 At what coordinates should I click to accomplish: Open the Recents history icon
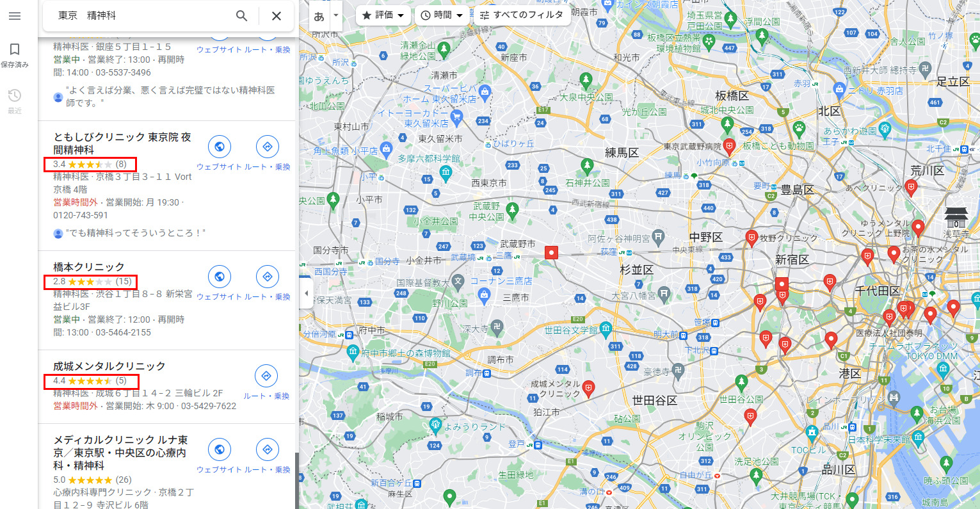click(x=15, y=95)
